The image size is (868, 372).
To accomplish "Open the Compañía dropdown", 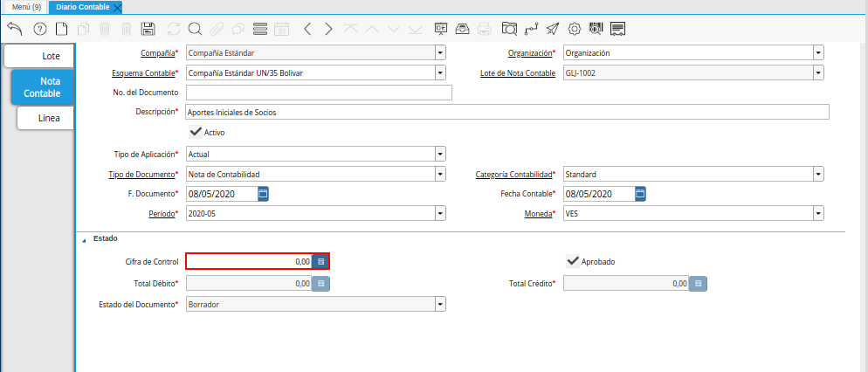I will coord(440,53).
